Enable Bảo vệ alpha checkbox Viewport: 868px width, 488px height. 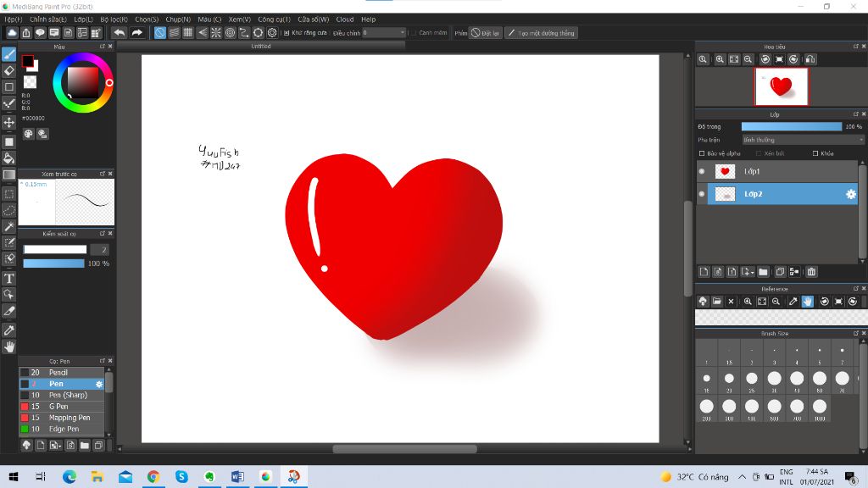point(701,153)
